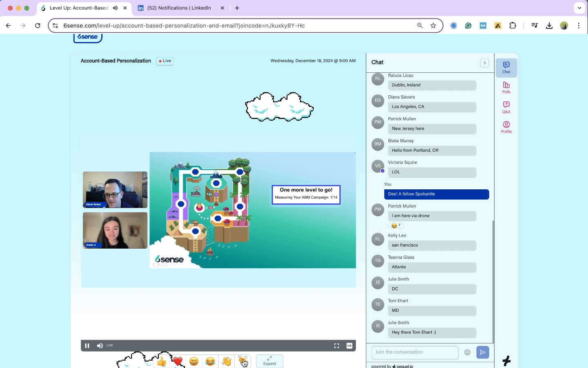The height and width of the screenshot is (368, 588).
Task: Switch to the LinkedIn Notifications browser tab
Action: pyautogui.click(x=180, y=8)
